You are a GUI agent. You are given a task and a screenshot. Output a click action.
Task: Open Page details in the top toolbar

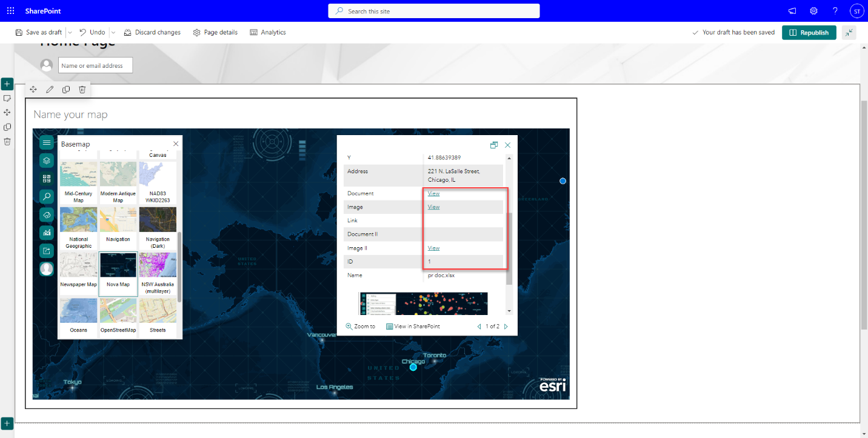click(x=215, y=32)
